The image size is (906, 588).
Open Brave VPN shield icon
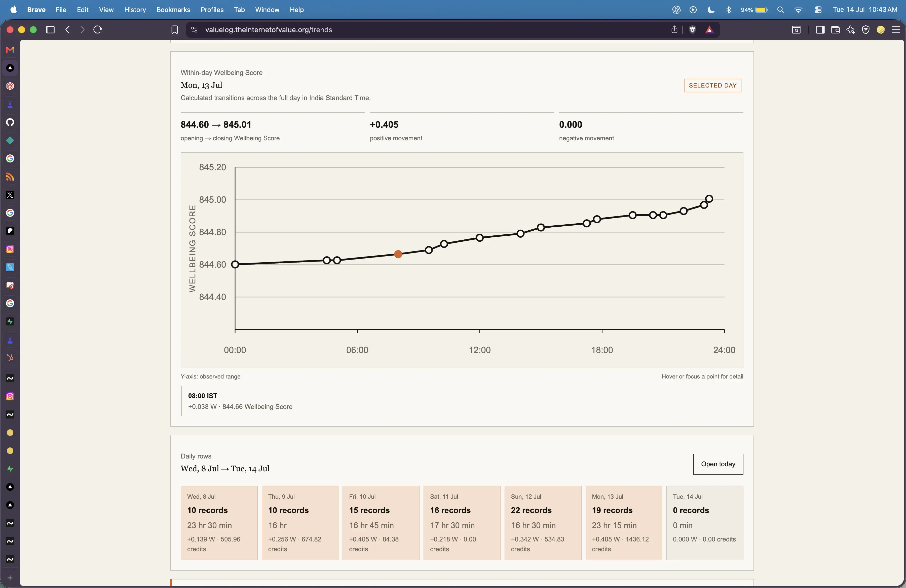coord(866,30)
